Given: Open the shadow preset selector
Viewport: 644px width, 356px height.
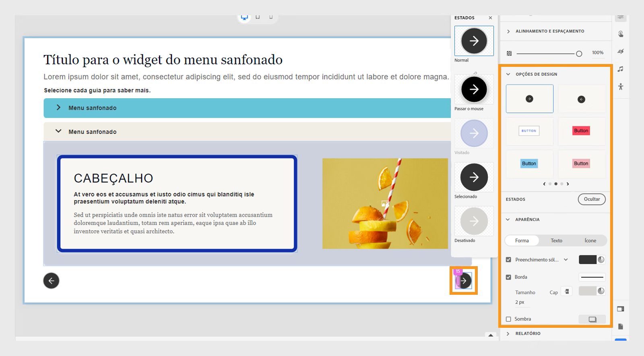Looking at the screenshot, I should tap(592, 319).
